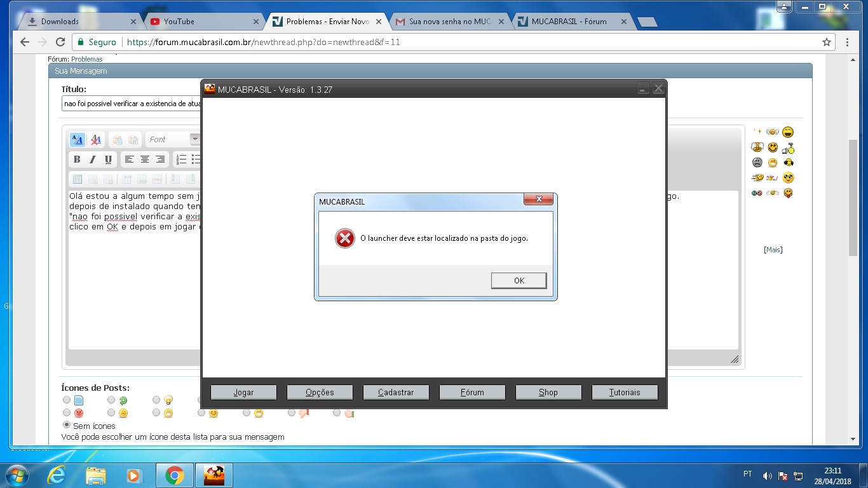This screenshot has width=868, height=488.
Task: Choose the angry red face post icon
Action: pyautogui.click(x=67, y=412)
